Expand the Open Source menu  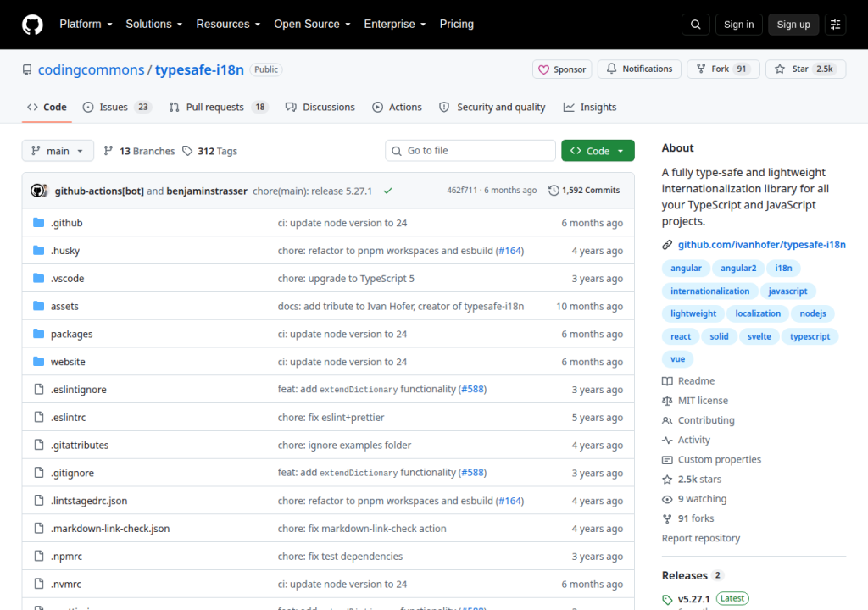tap(312, 25)
